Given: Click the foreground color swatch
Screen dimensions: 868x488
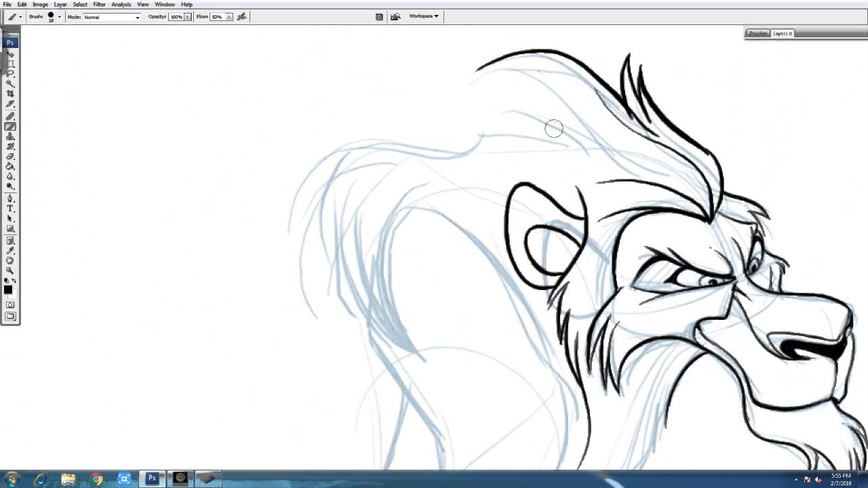Looking at the screenshot, I should pyautogui.click(x=9, y=290).
